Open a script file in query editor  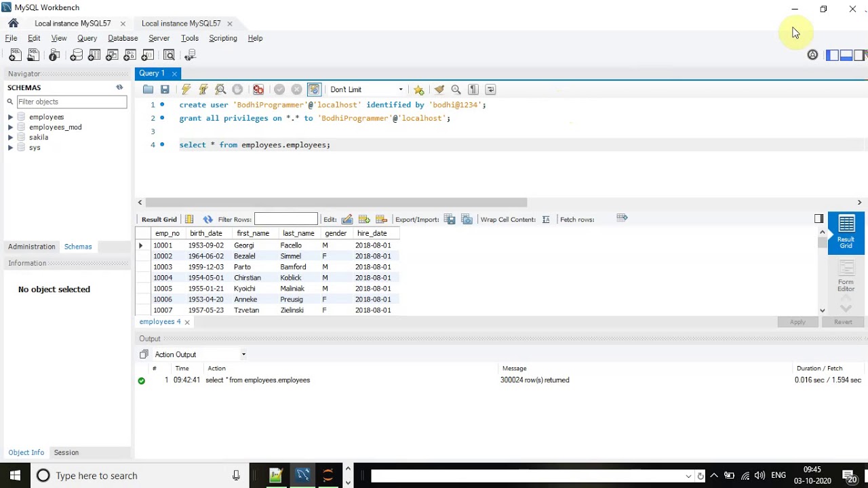pyautogui.click(x=148, y=89)
